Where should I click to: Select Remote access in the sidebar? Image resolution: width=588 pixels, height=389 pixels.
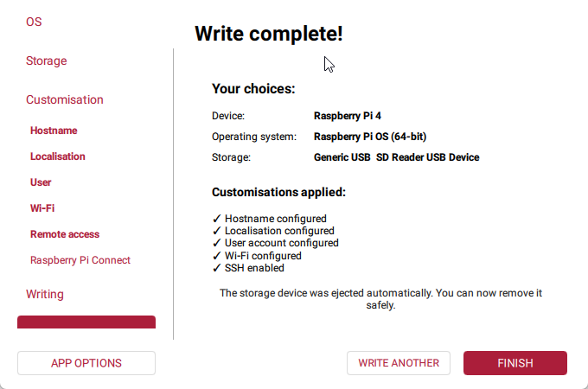coord(65,234)
